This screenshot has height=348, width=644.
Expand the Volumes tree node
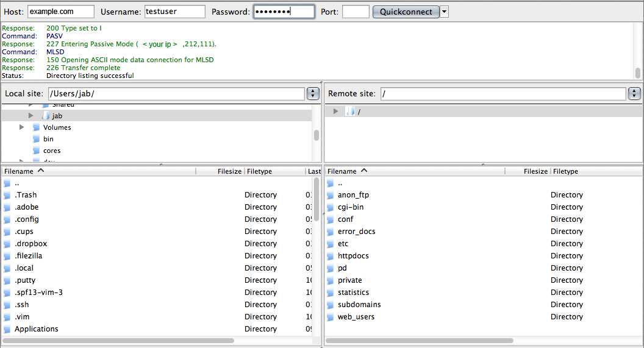22,127
